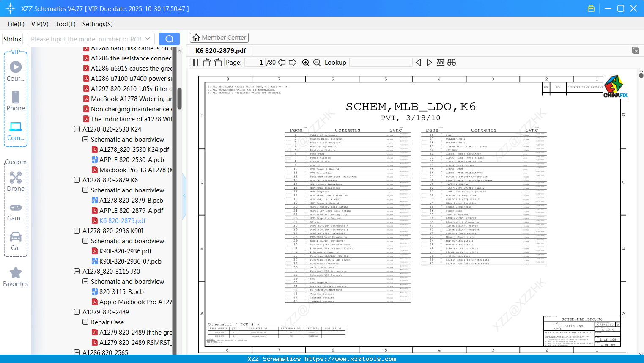
Task: Collapse the Repair Case folder
Action: point(85,322)
